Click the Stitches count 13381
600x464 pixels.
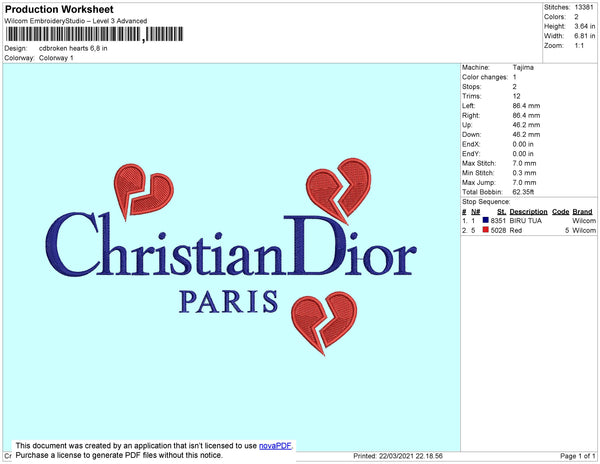584,7
